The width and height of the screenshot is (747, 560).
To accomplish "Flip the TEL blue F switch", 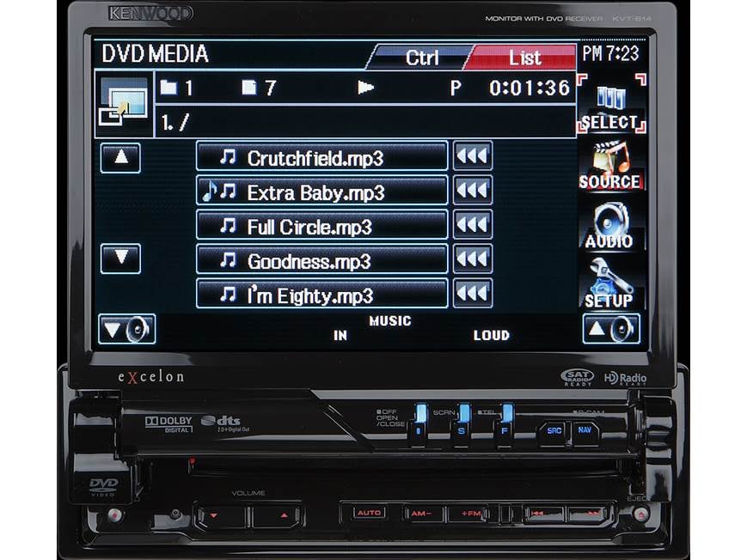I will point(505,425).
